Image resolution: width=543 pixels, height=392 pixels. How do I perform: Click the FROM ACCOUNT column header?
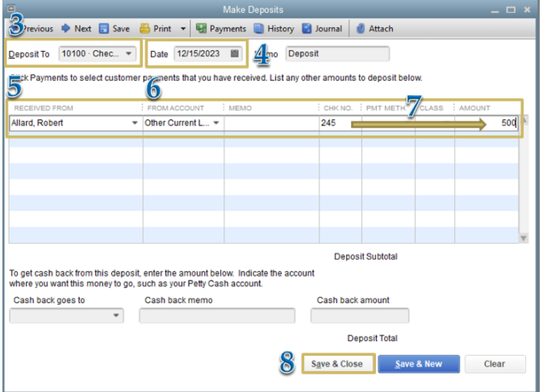tap(176, 108)
